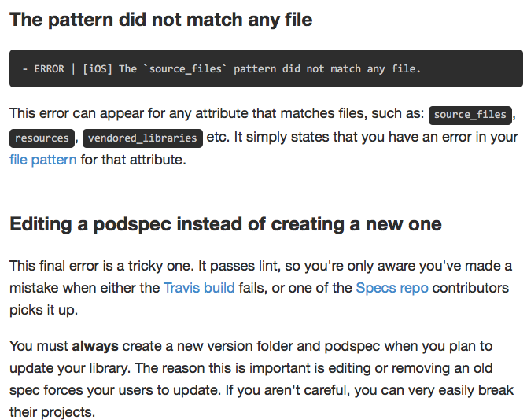Click "pattern did not match any file." in code block
The height and width of the screenshot is (420, 527).
(x=327, y=69)
